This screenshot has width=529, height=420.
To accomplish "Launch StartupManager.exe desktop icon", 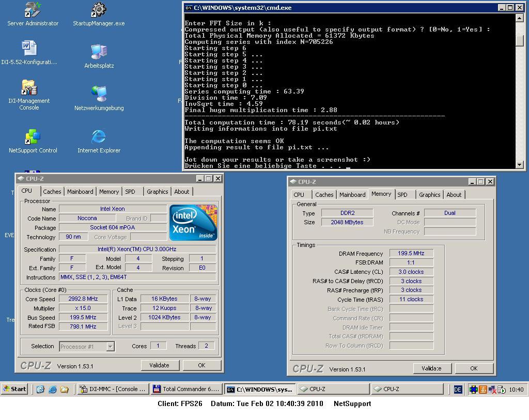I will pyautogui.click(x=99, y=14).
